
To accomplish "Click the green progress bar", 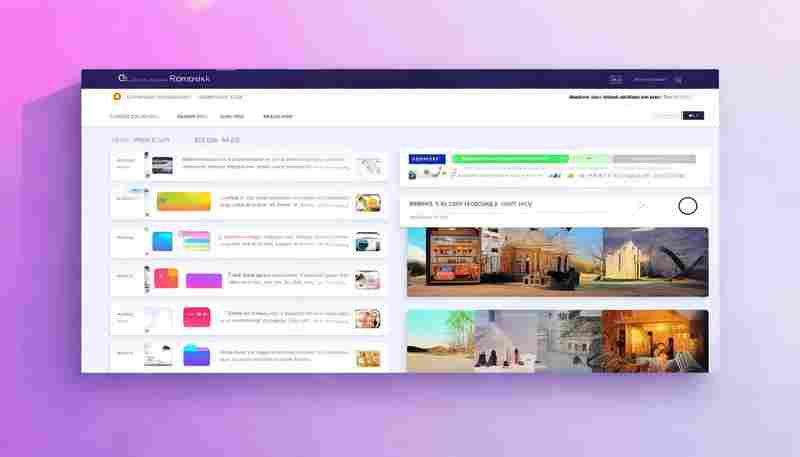I will 510,159.
